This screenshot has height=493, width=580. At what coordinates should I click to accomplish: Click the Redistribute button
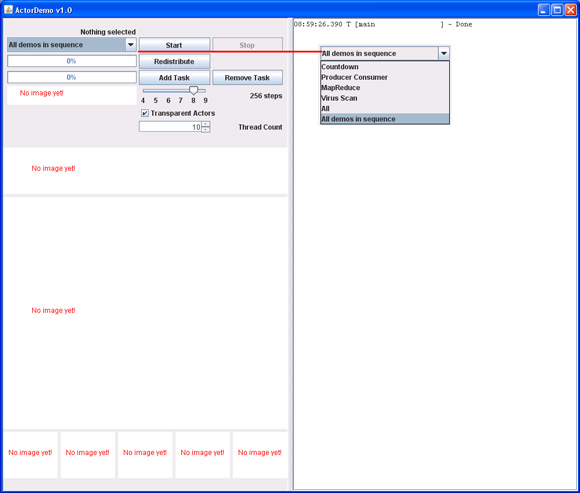pyautogui.click(x=174, y=61)
